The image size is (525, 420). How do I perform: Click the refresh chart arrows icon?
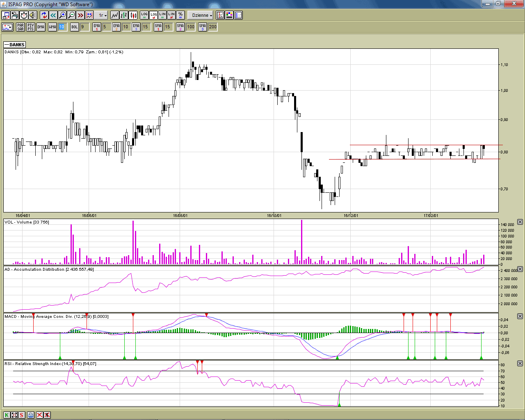[x=44, y=15]
